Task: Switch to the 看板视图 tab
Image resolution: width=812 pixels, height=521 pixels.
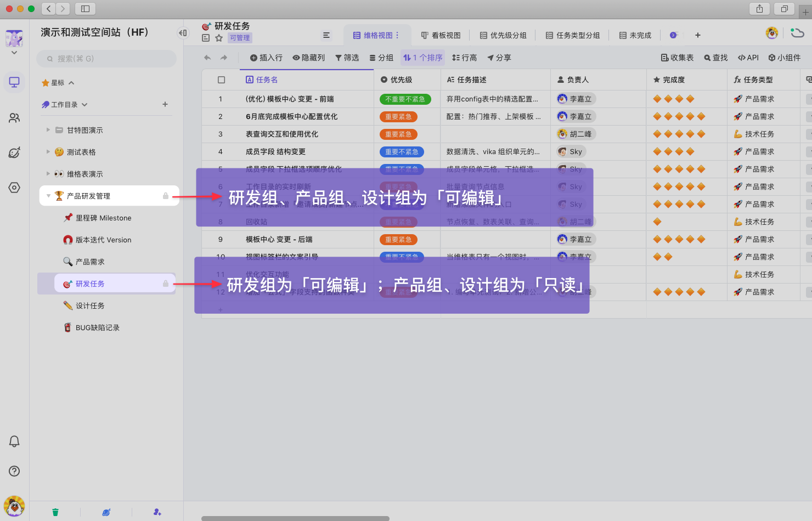Action: click(x=441, y=35)
